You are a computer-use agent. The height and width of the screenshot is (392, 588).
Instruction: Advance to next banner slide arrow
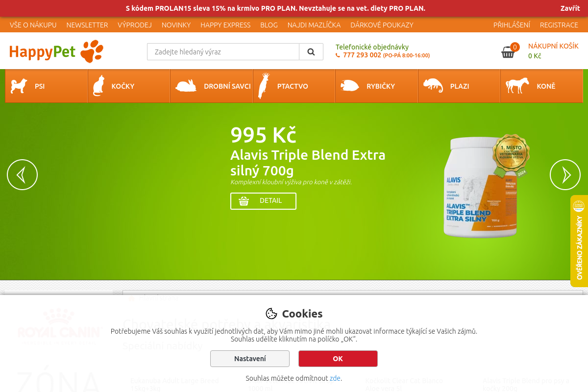click(565, 174)
